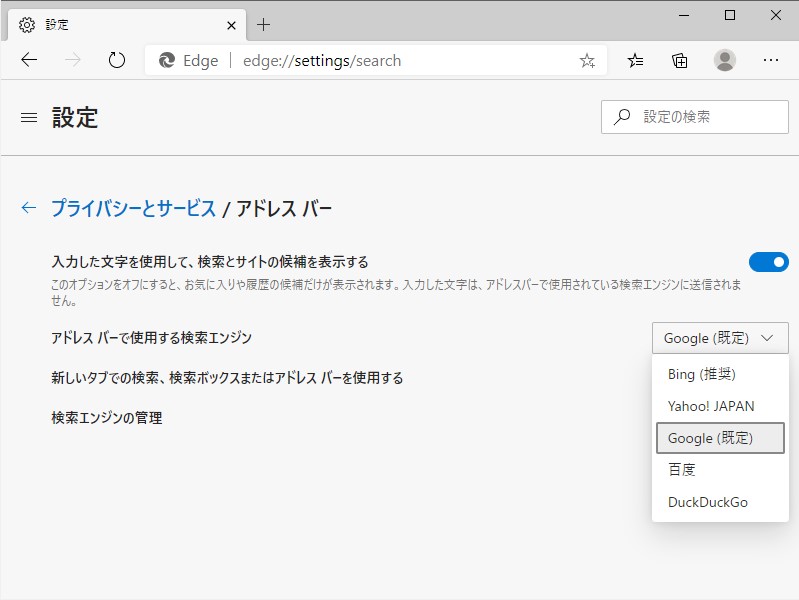Click the magnifier icon in 設定の検索
The image size is (799, 600).
tap(622, 117)
